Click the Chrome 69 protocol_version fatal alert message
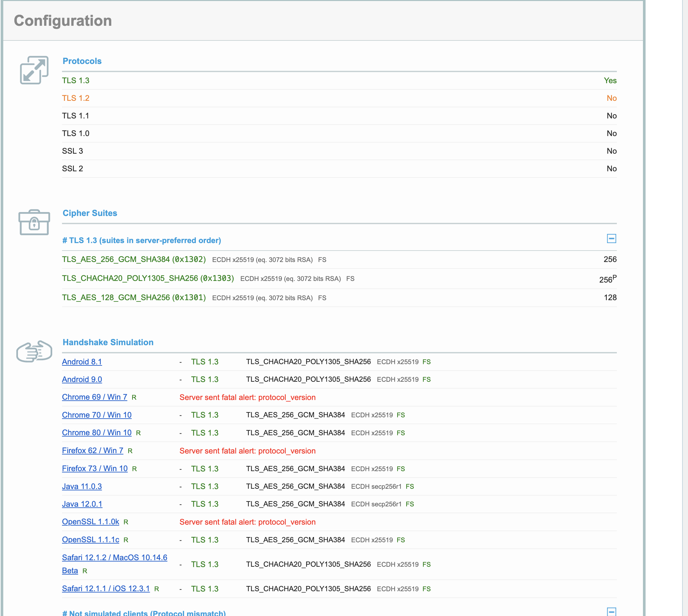The width and height of the screenshot is (688, 616). 247,397
